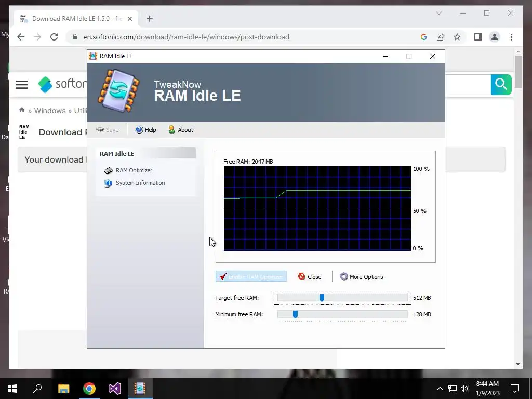Click the RAM Idle LE sidebar header
The image size is (532, 399).
pos(146,153)
